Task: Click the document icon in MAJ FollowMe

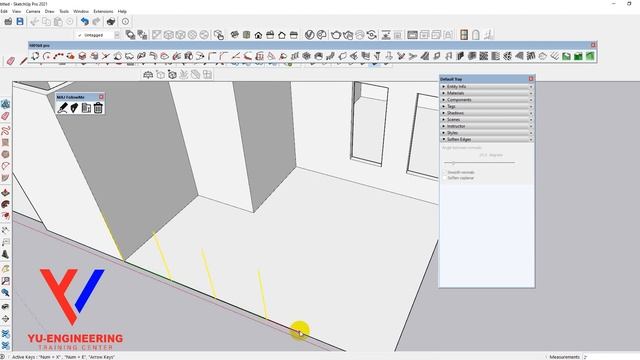Action: coord(86,108)
